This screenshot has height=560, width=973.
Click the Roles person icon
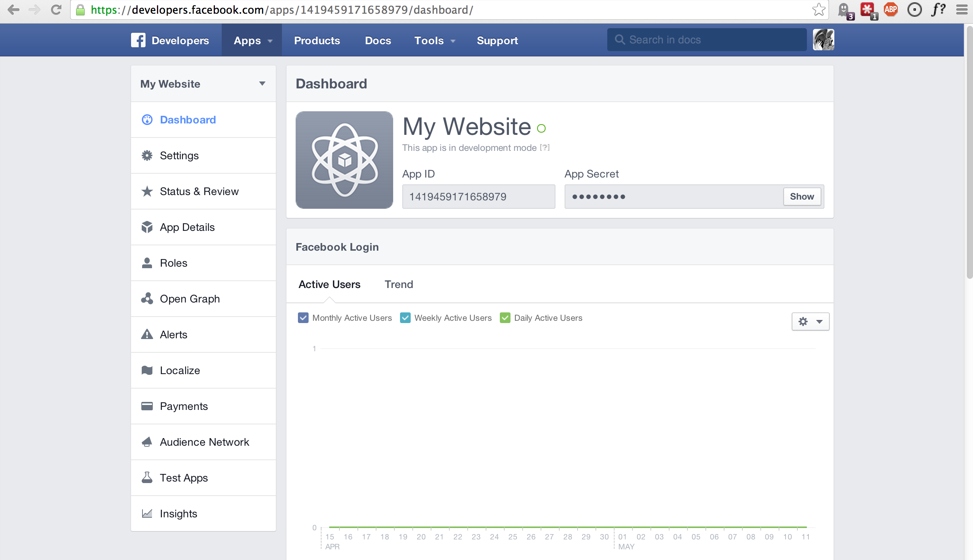(146, 262)
